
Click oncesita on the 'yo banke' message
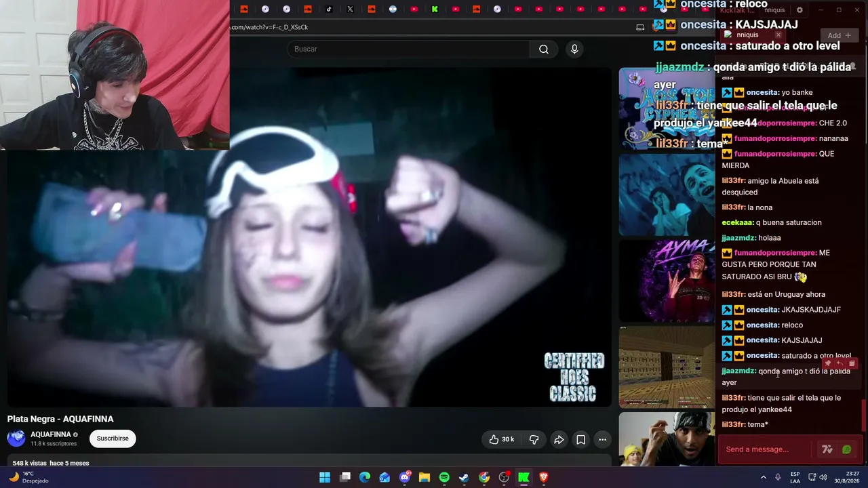(x=762, y=92)
